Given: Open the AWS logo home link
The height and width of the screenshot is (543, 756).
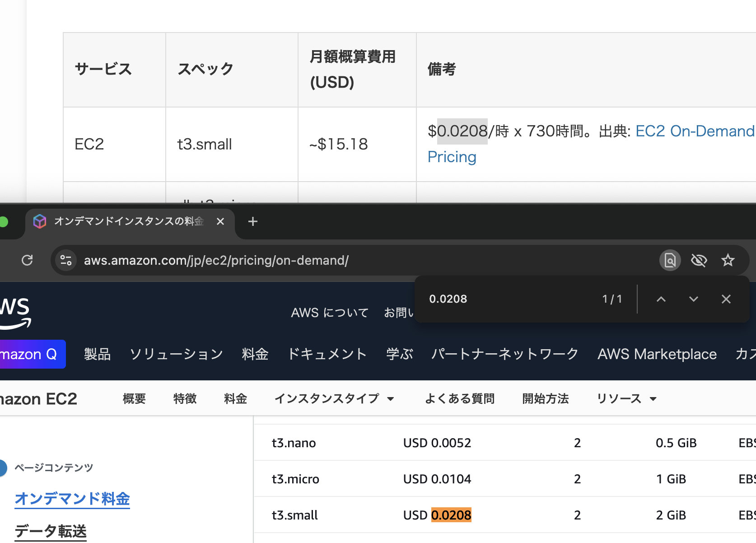Looking at the screenshot, I should (x=15, y=313).
